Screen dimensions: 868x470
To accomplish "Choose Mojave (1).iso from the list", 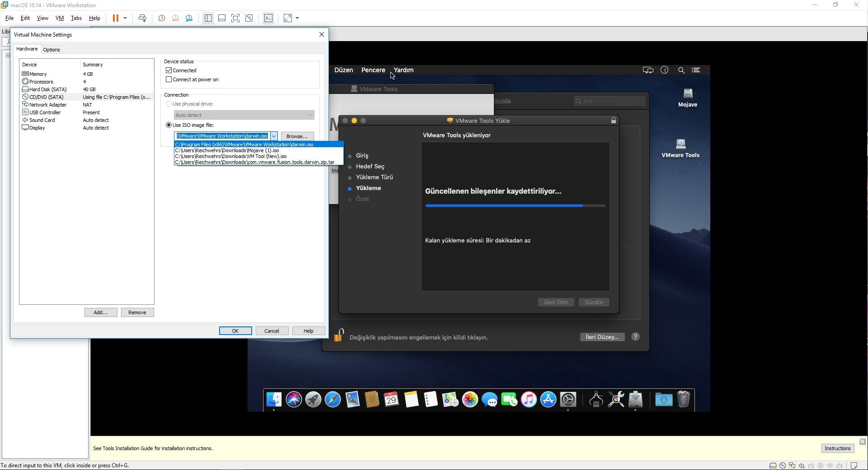I will pos(227,150).
